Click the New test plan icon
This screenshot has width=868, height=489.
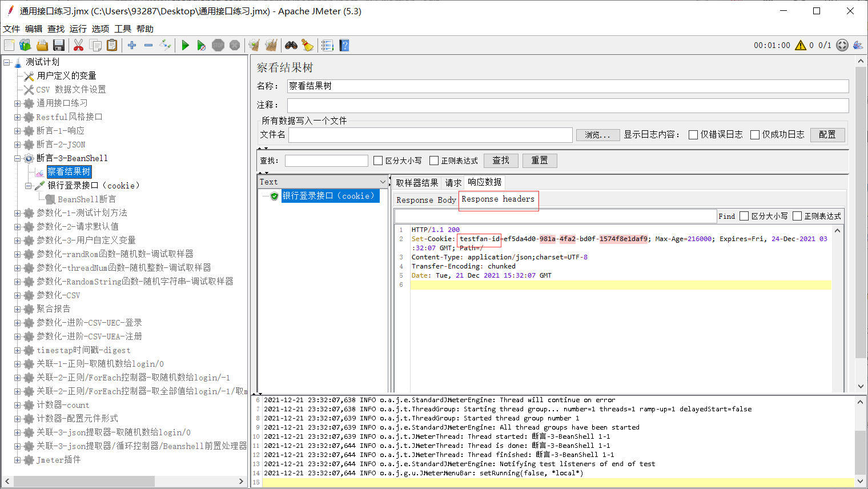(9, 45)
